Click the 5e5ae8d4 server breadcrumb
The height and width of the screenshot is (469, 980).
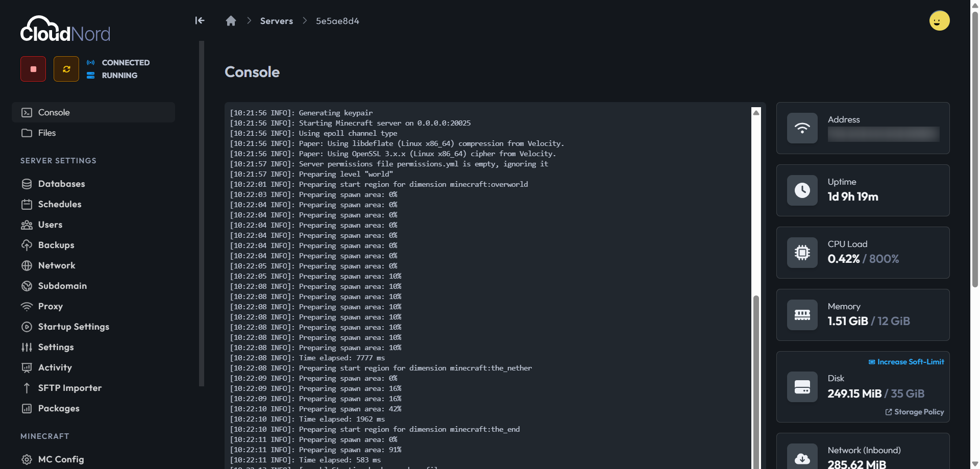[x=337, y=21]
